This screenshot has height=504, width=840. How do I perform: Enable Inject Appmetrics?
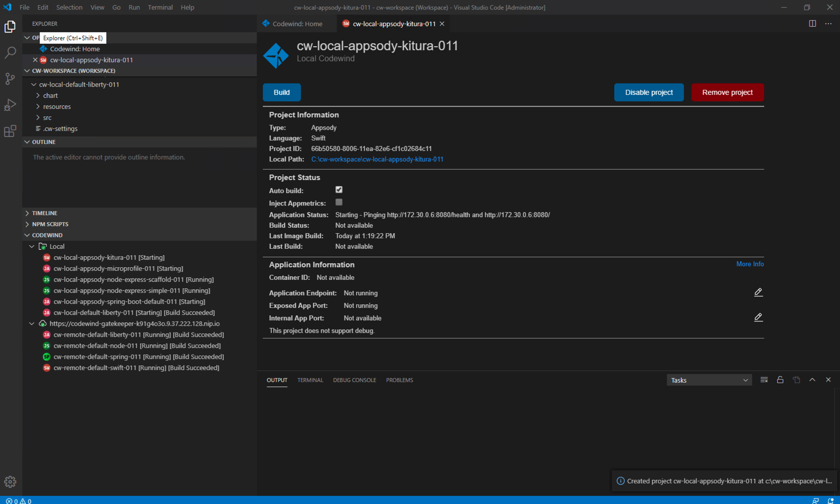[x=339, y=202]
